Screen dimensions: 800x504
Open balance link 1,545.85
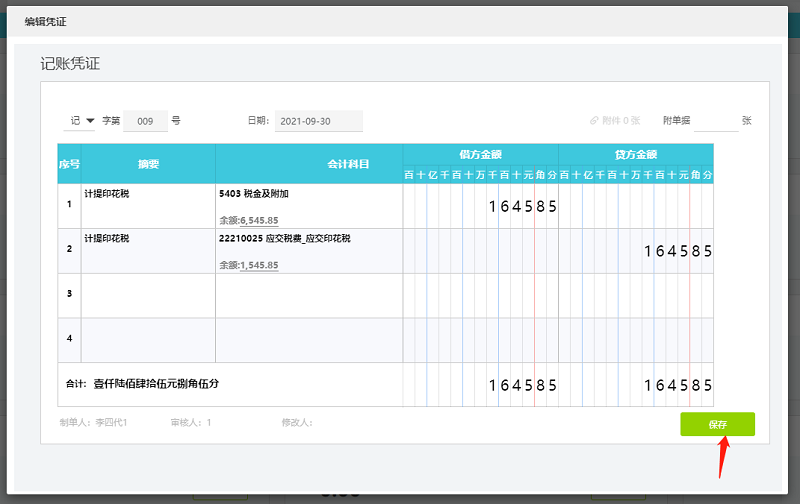[259, 265]
